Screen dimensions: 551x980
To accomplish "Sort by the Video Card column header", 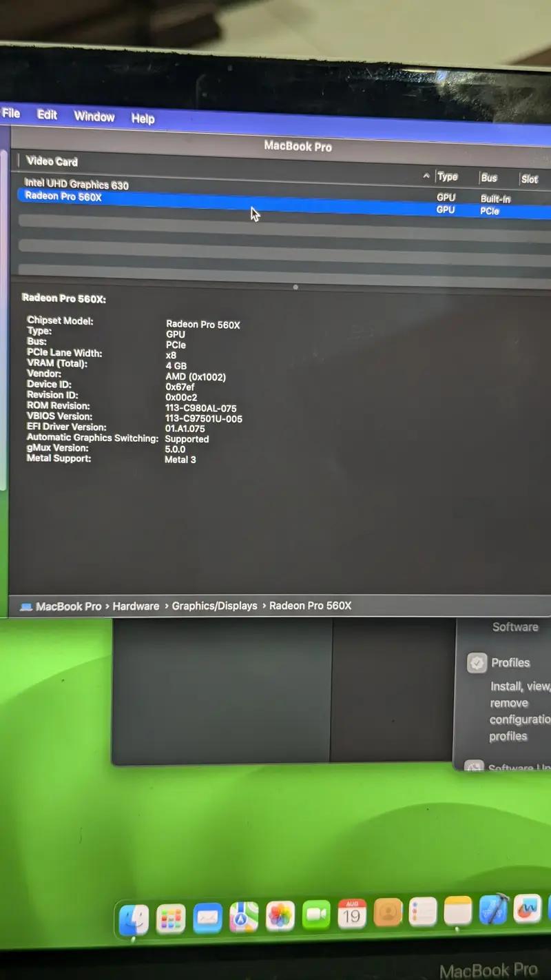I will [52, 161].
